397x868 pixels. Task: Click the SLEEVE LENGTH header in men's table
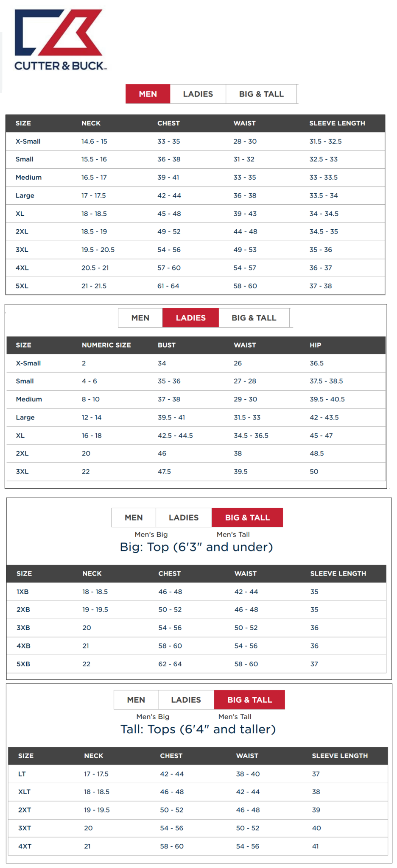click(337, 123)
